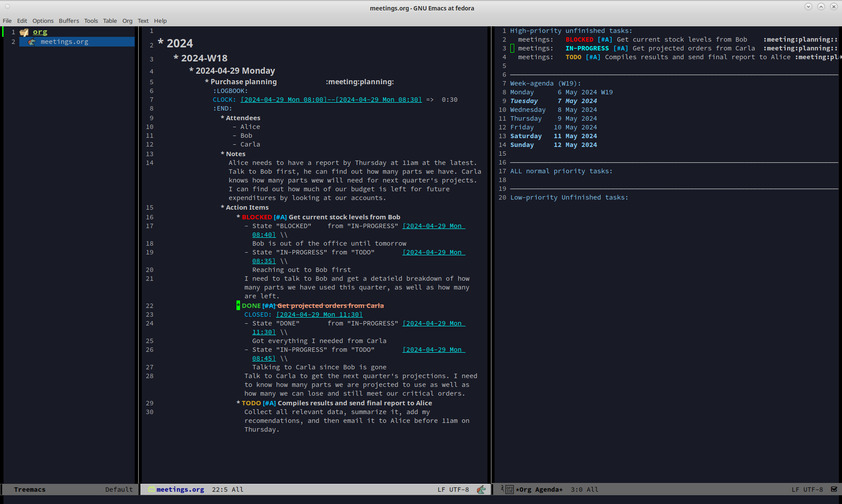The width and height of the screenshot is (842, 504).
Task: Click the Week-agenda (W19) header
Action: point(545,83)
